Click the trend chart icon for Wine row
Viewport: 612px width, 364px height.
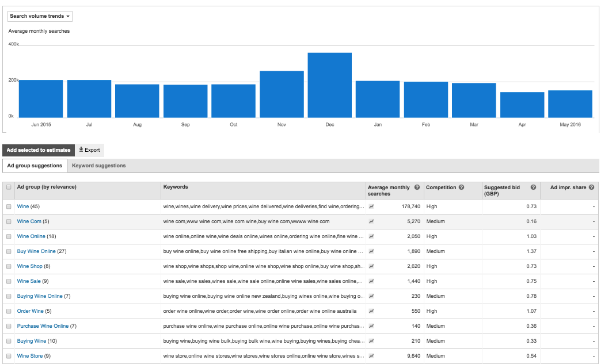click(x=372, y=206)
